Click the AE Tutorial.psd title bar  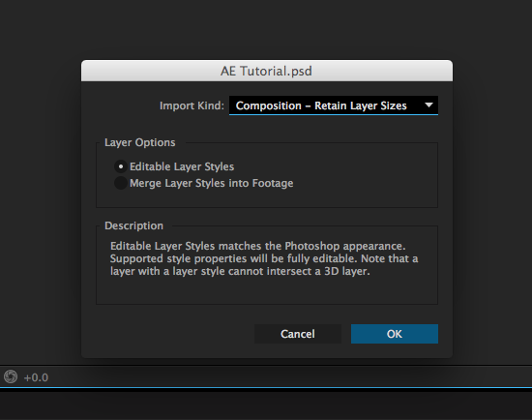click(267, 71)
